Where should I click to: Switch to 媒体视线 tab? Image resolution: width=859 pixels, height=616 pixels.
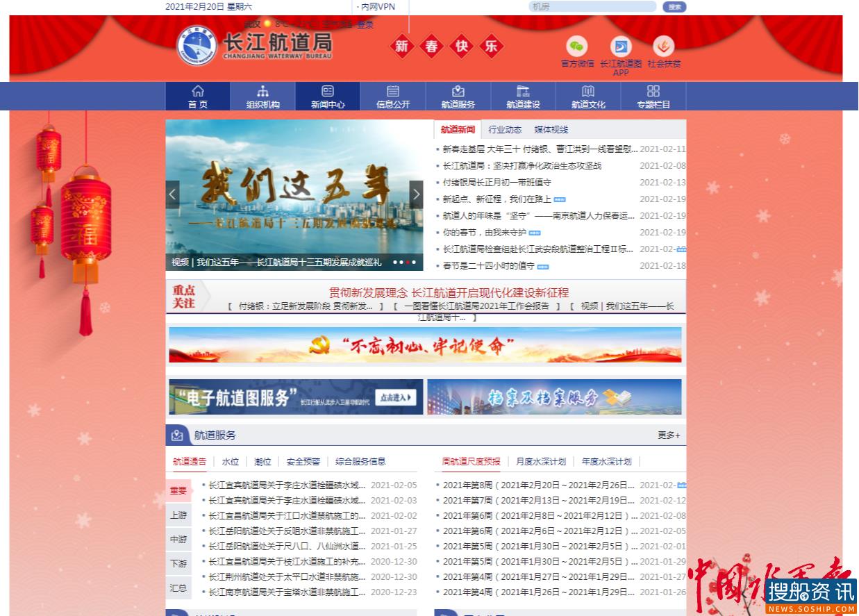click(x=551, y=130)
